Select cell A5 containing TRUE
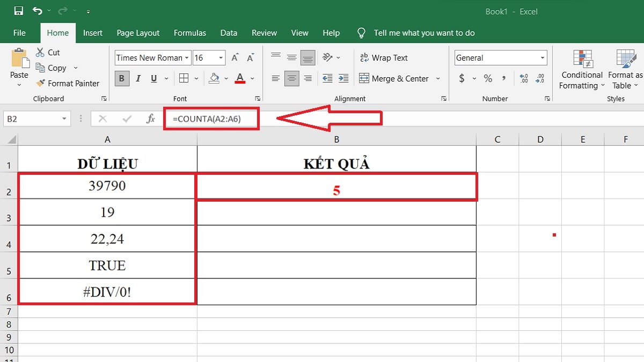 click(x=107, y=265)
